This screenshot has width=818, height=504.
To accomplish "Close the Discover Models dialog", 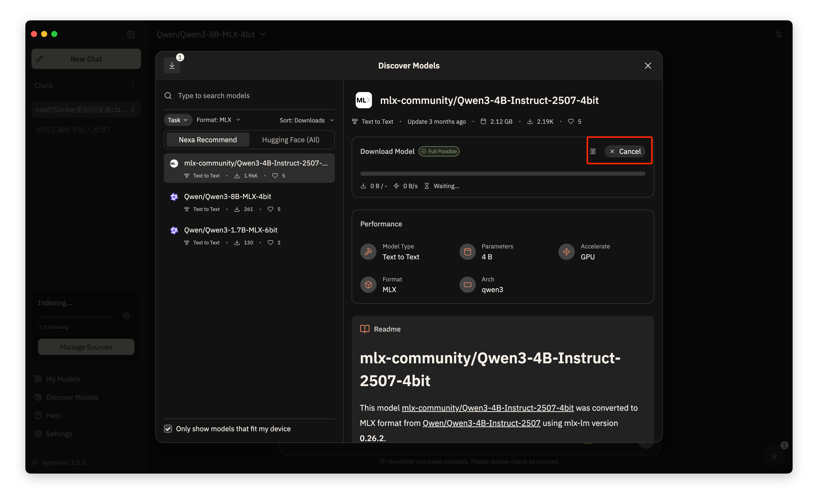I will 647,66.
